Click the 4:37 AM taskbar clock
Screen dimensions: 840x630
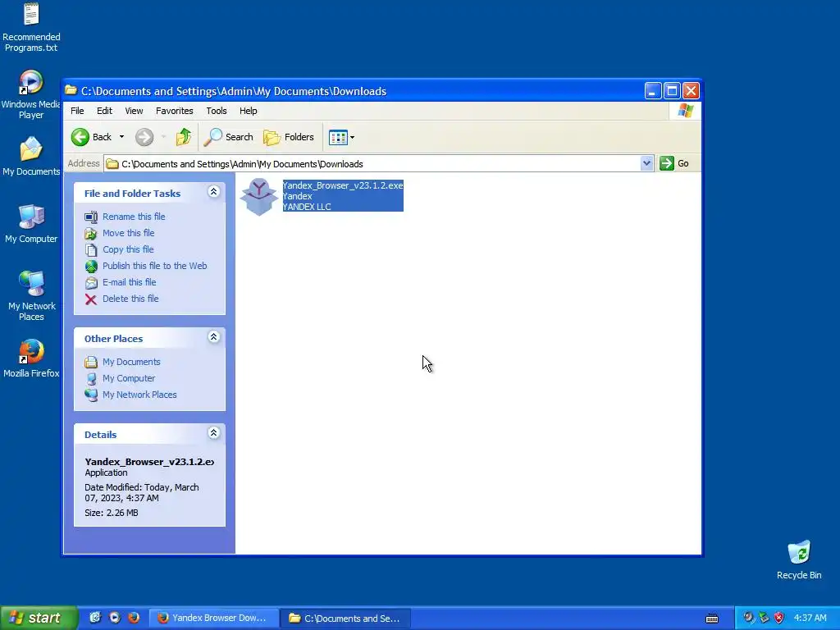pyautogui.click(x=810, y=618)
